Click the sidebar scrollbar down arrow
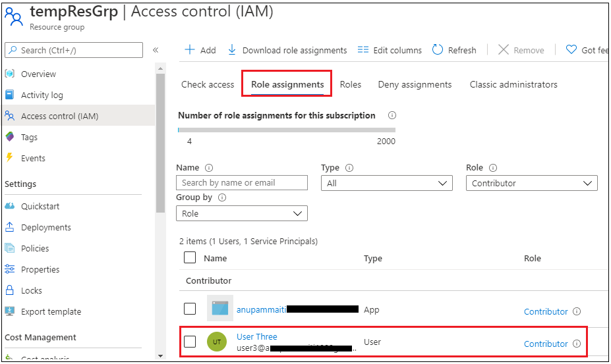Image resolution: width=611 pixels, height=364 pixels. [x=160, y=356]
